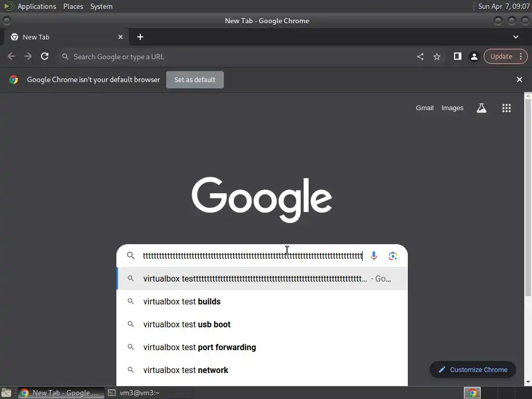Open Gmail link
532x399 pixels.
[425, 108]
